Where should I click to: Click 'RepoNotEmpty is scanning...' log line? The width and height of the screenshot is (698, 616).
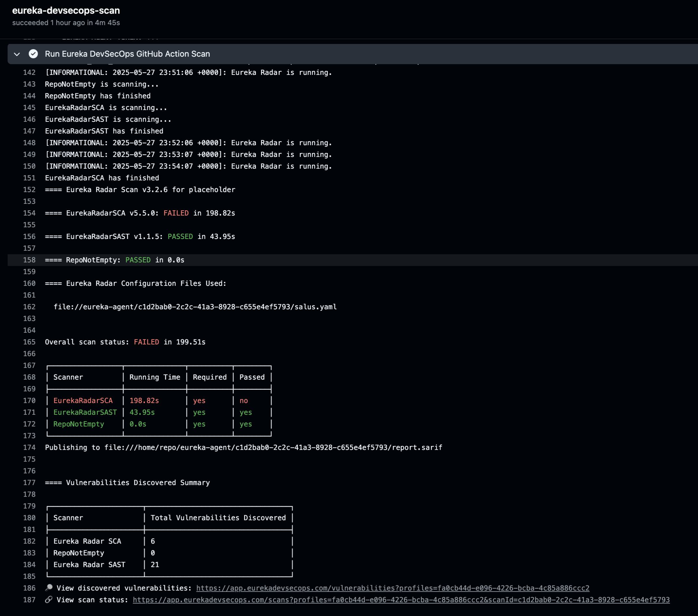pyautogui.click(x=102, y=84)
